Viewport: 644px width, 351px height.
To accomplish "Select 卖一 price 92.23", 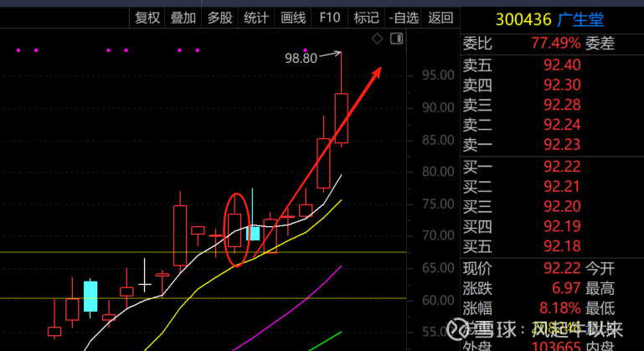I will point(562,145).
